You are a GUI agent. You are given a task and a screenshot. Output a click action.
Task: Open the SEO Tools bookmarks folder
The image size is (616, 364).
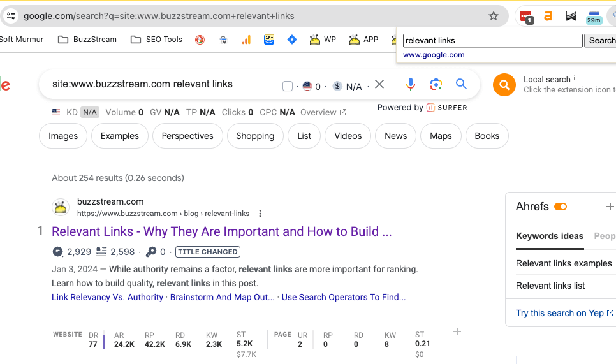coord(156,40)
